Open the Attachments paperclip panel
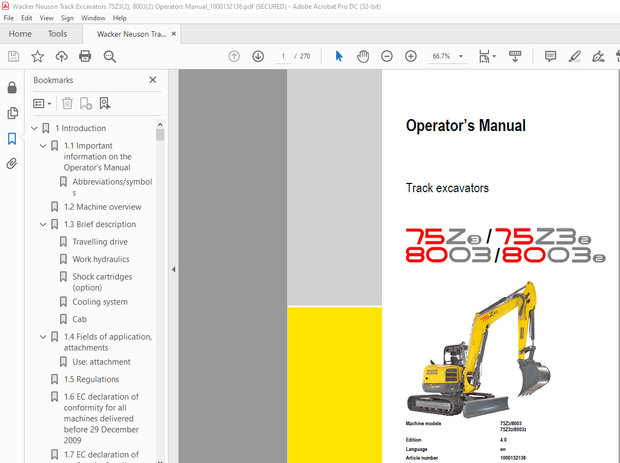The width and height of the screenshot is (620, 463). (12, 164)
